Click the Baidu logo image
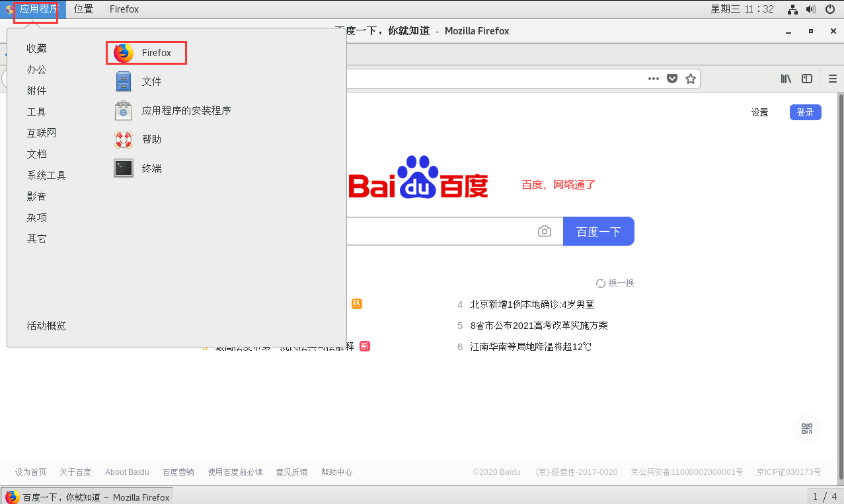The image size is (844, 504). click(x=418, y=177)
